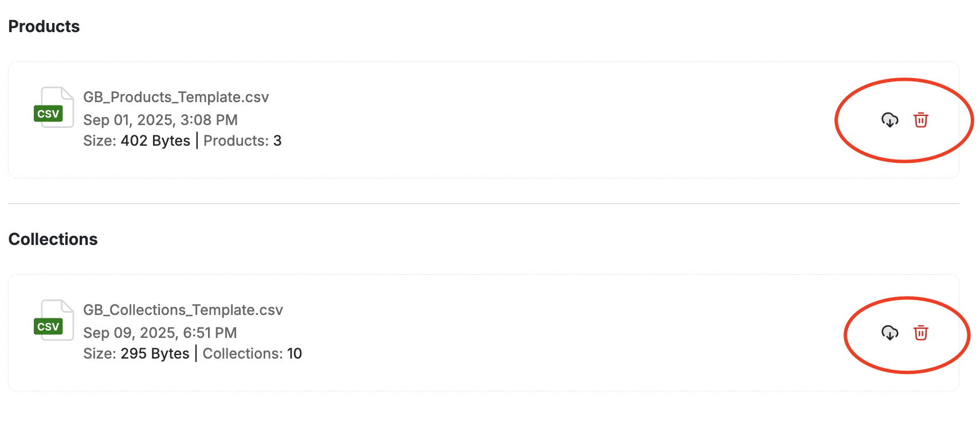
Task: Click the Collections section heading
Action: [x=53, y=239]
